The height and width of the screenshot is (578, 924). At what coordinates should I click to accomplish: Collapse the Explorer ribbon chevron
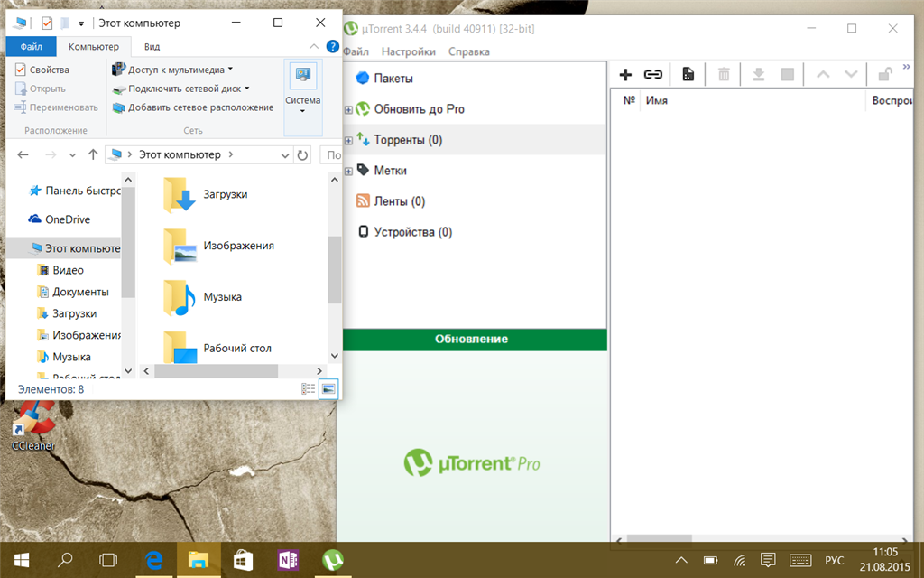click(313, 47)
